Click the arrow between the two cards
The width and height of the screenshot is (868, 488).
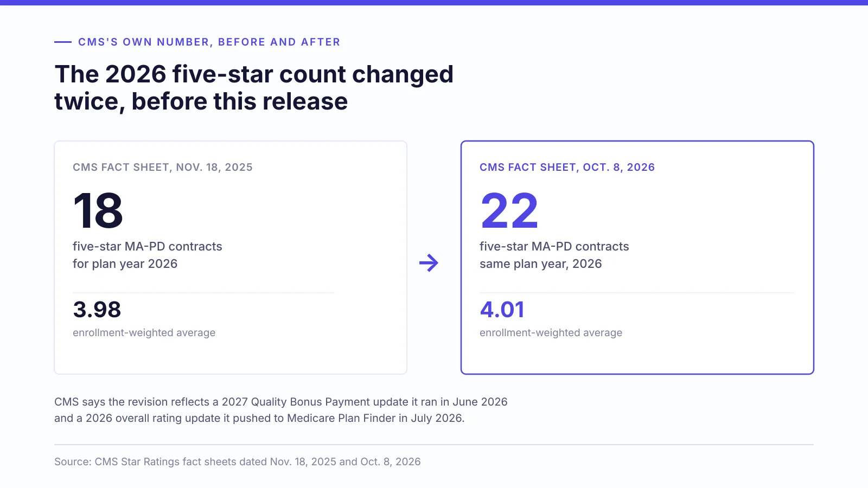[x=429, y=263]
